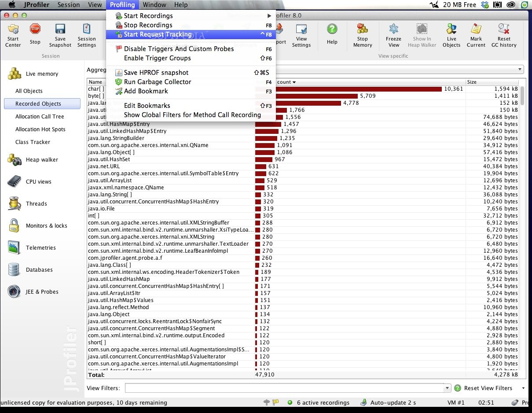
Task: Choose Run Garbage Collector menu item
Action: click(x=191, y=82)
